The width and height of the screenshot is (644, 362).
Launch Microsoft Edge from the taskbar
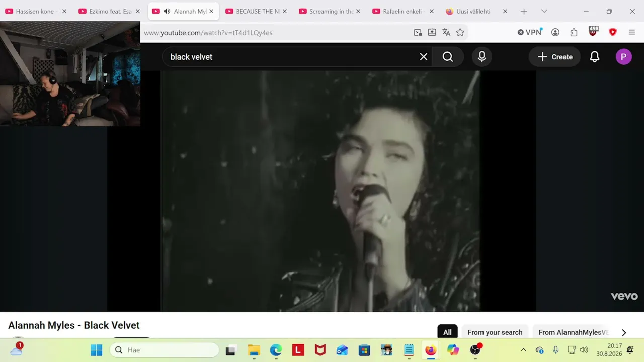276,350
